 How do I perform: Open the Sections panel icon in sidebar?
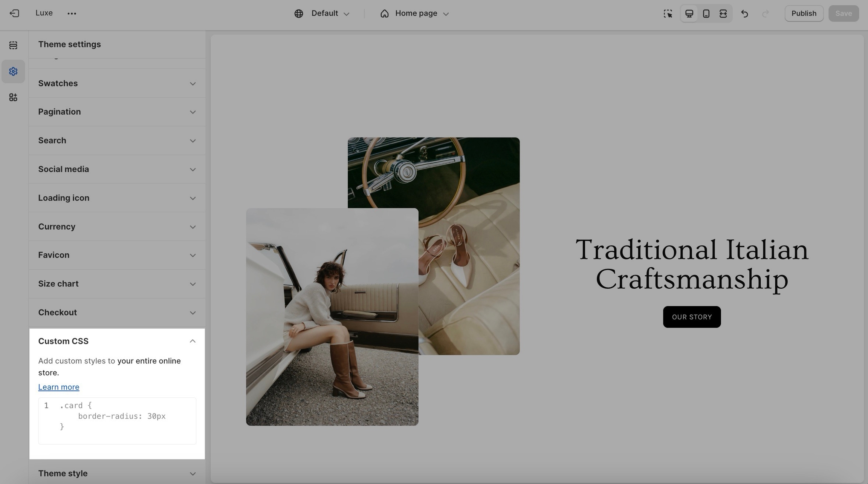coord(13,45)
